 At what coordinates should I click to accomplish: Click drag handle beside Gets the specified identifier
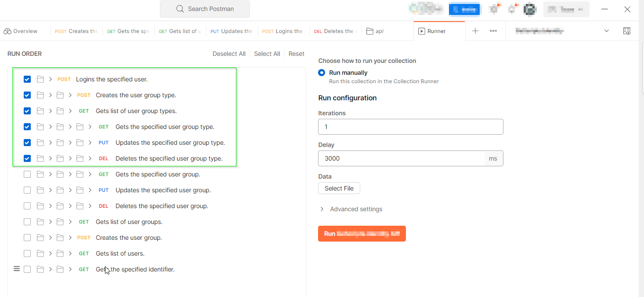click(x=17, y=269)
